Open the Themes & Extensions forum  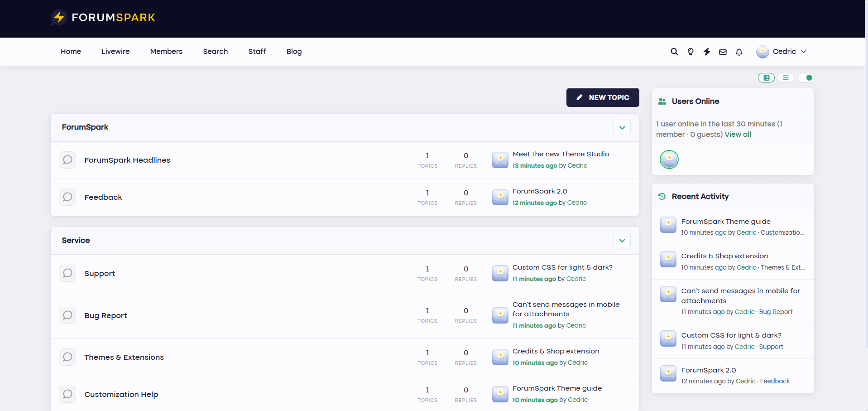coord(124,357)
